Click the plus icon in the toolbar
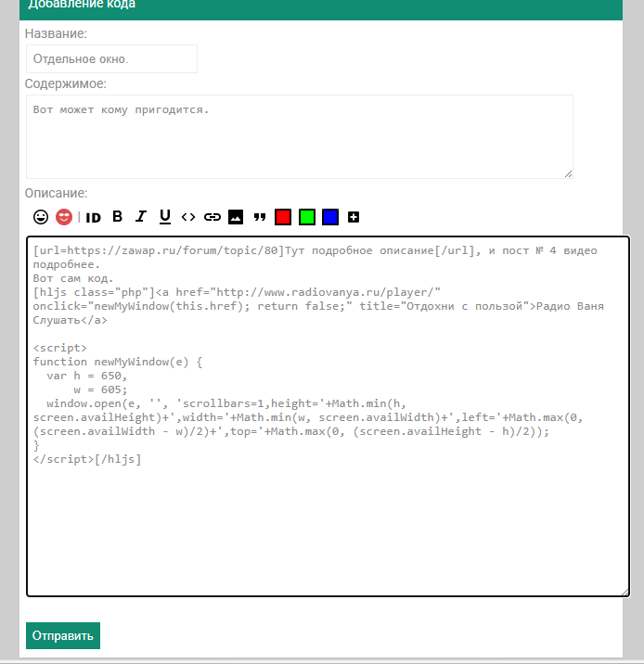This screenshot has width=644, height=664. point(354,217)
